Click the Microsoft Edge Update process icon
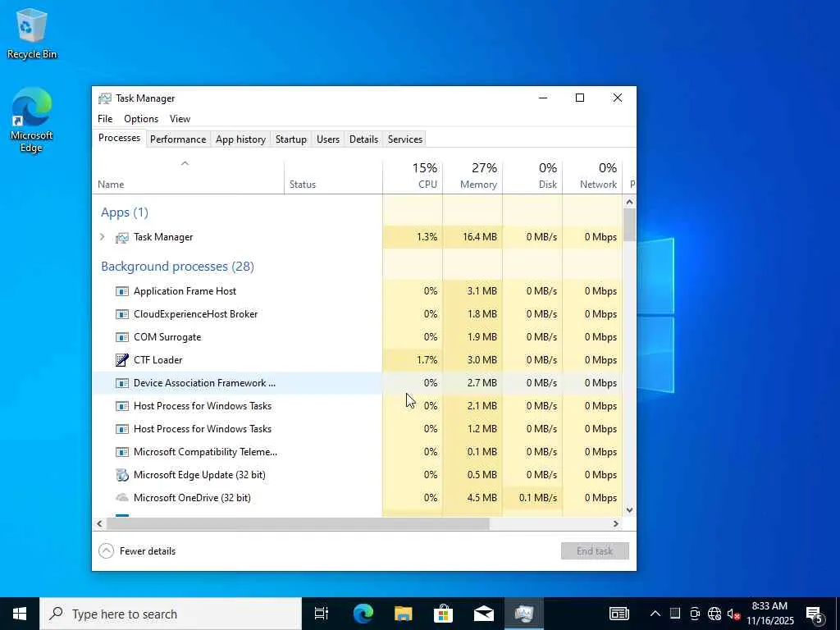Viewport: 840px width, 630px height. tap(122, 475)
